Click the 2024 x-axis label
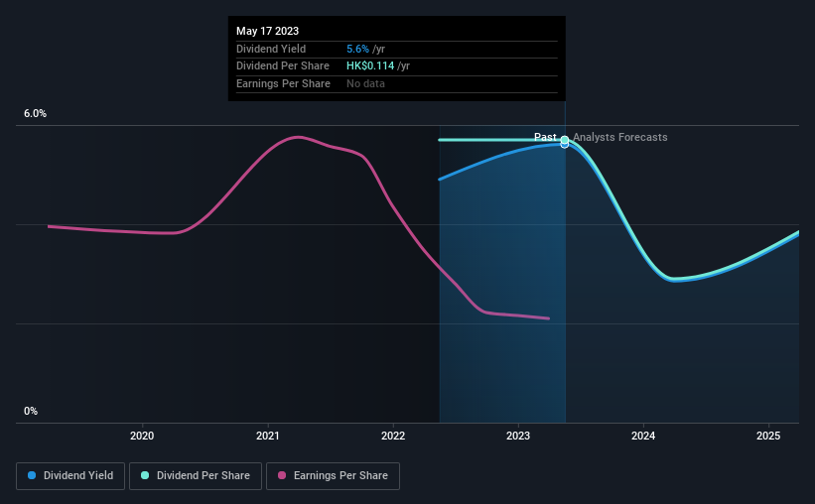The width and height of the screenshot is (815, 504). [x=643, y=436]
